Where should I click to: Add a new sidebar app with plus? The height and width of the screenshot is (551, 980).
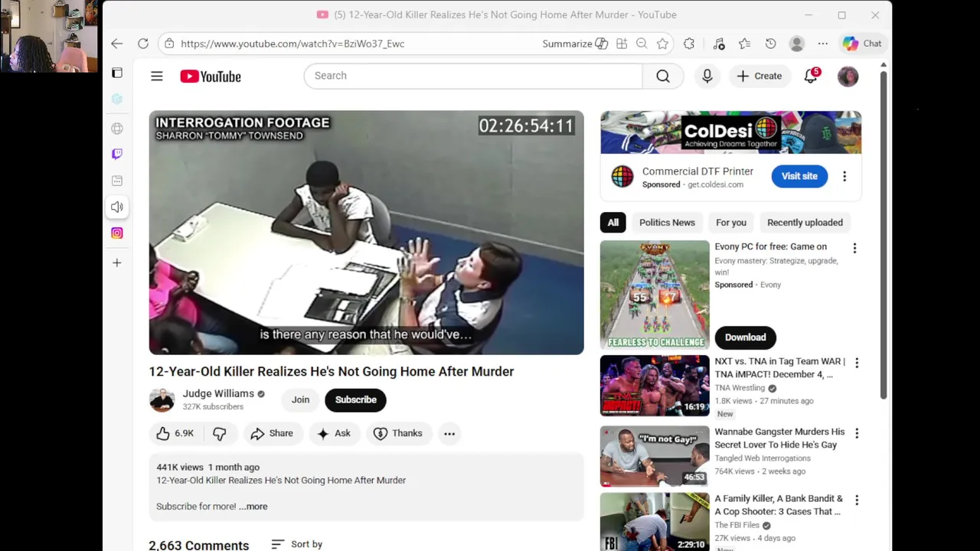point(116,262)
